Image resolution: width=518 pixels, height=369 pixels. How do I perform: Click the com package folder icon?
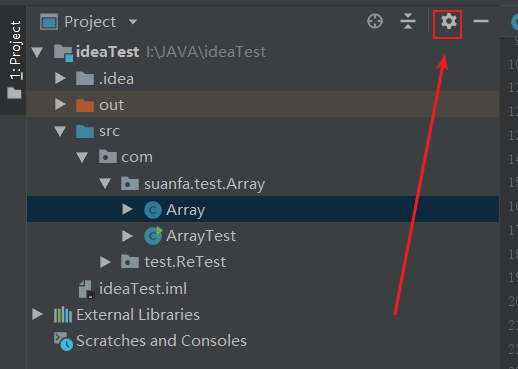(x=108, y=157)
